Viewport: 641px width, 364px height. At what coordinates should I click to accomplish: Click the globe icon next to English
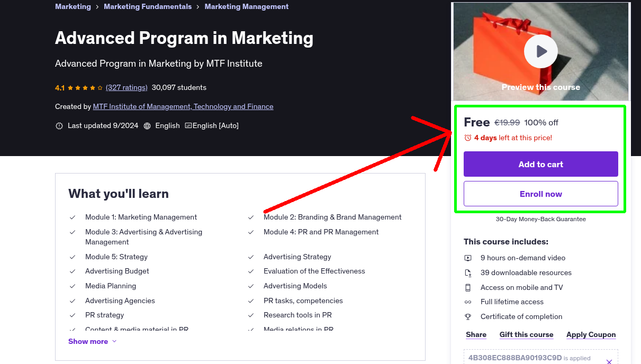click(147, 126)
